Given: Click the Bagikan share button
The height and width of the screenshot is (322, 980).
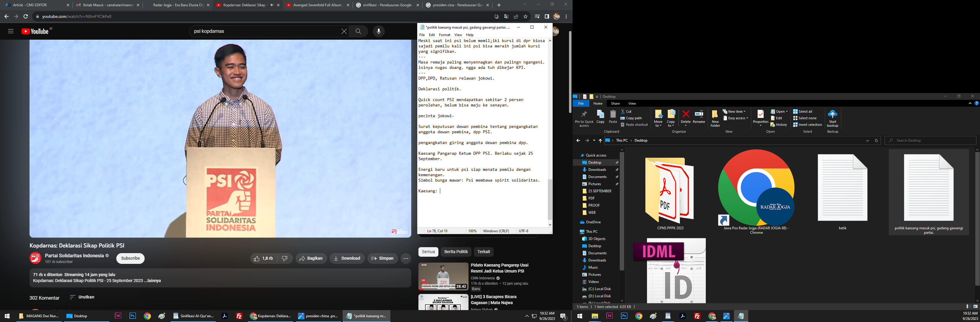Looking at the screenshot, I should click(311, 258).
